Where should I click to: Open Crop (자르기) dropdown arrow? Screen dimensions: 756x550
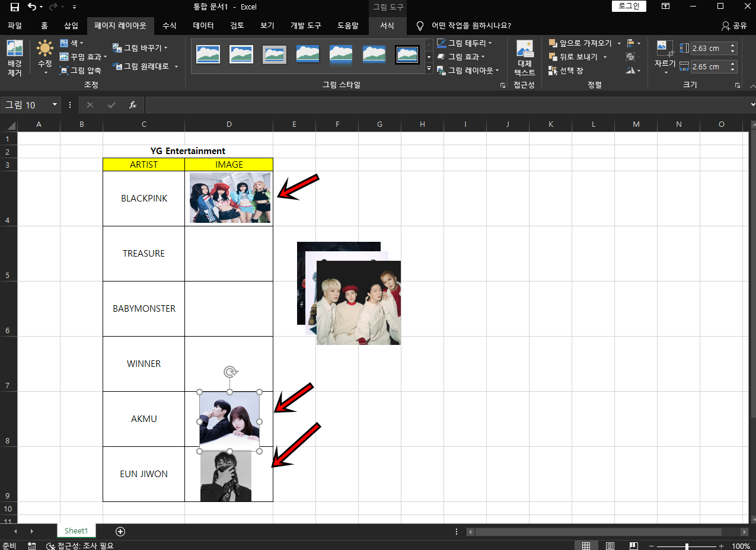pyautogui.click(x=665, y=73)
